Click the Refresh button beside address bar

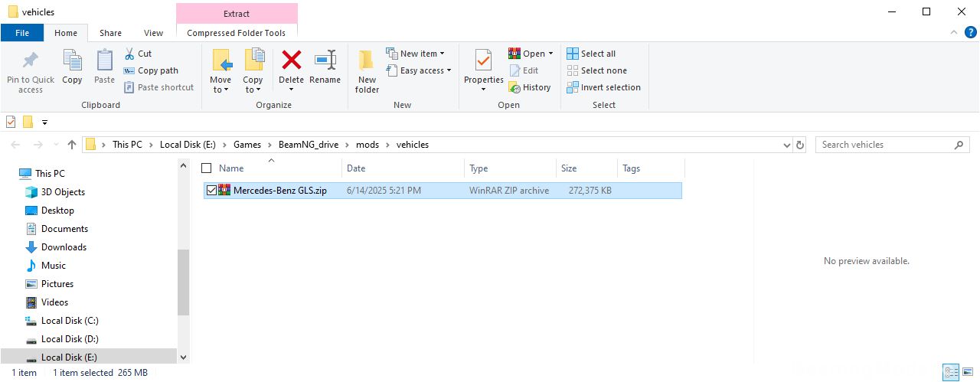(x=801, y=145)
